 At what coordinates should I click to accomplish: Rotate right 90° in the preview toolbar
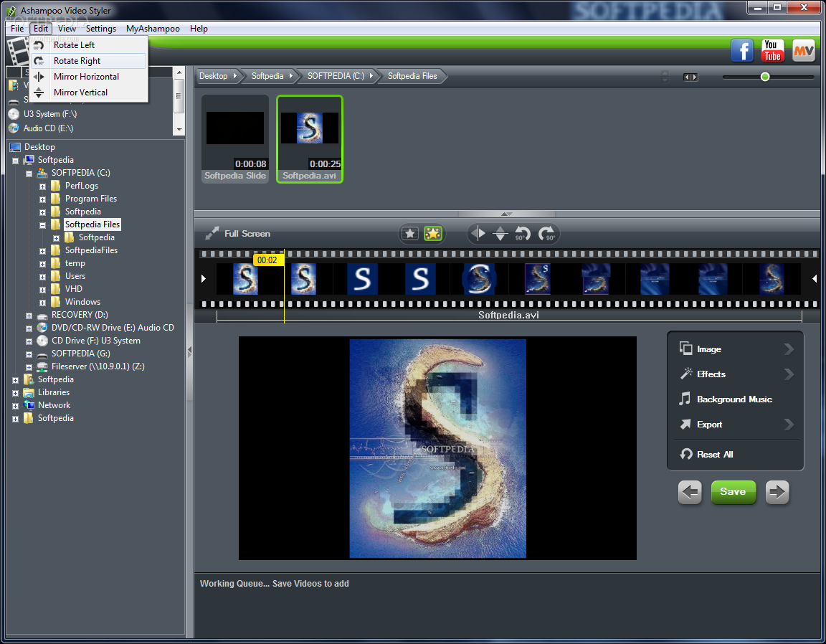[x=546, y=234]
